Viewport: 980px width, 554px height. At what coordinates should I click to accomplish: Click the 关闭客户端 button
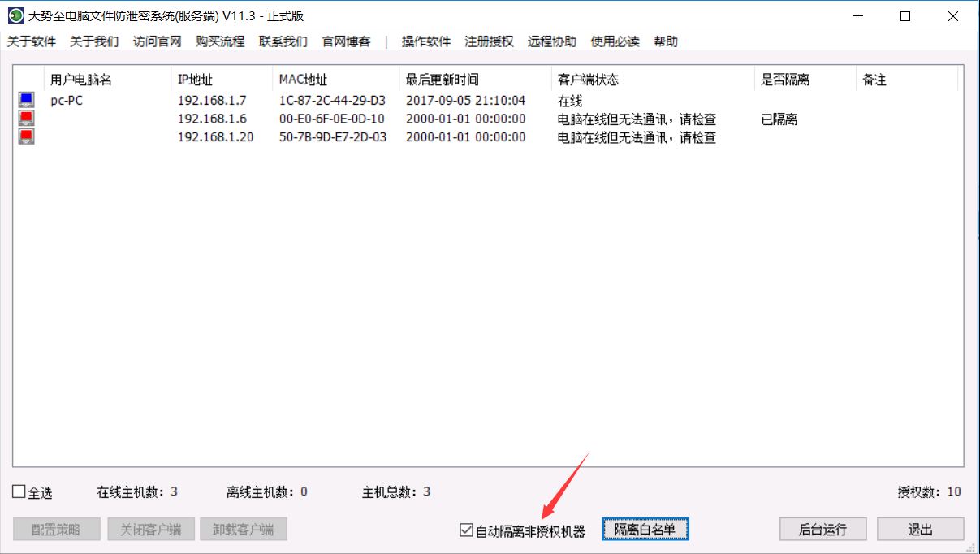point(151,530)
